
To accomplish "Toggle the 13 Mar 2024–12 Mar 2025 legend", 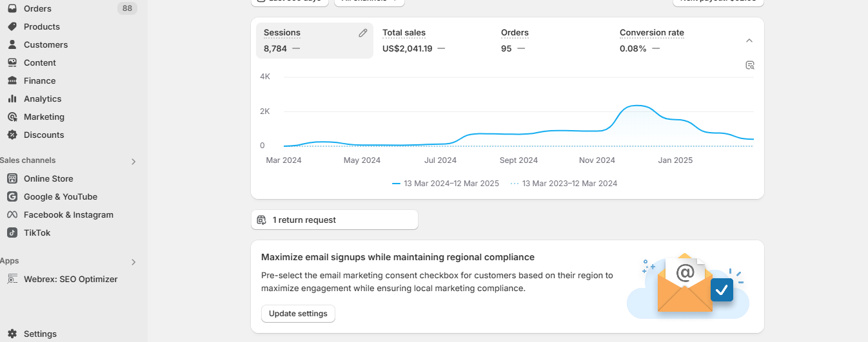I will [446, 184].
